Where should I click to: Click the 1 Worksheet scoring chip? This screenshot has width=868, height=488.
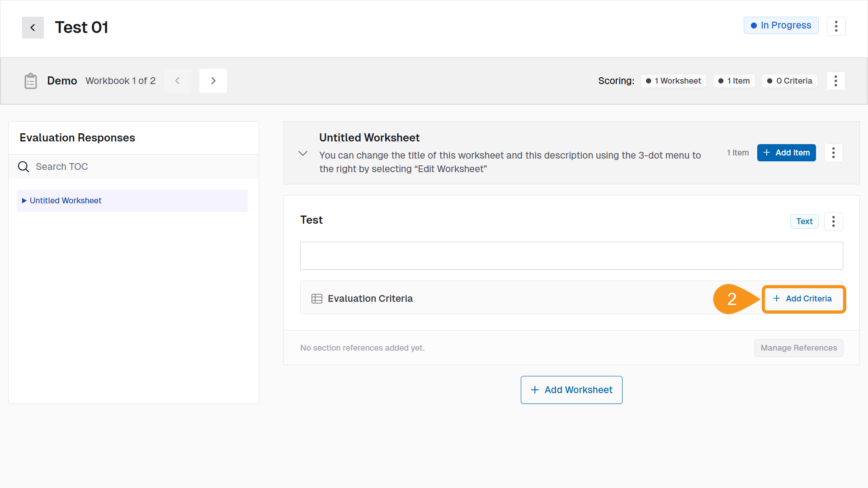pos(673,81)
